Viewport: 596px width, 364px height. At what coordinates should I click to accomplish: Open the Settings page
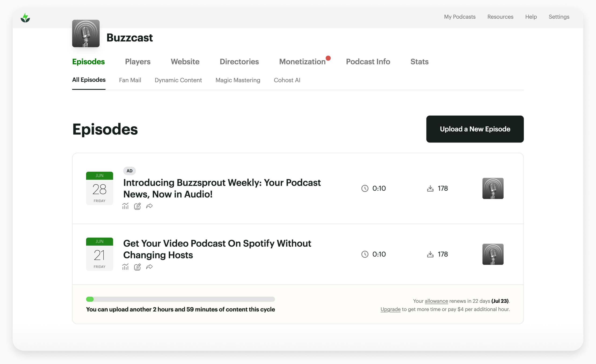[x=559, y=17]
